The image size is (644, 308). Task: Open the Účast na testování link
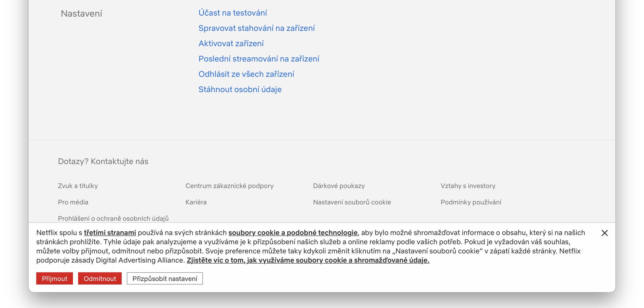click(x=233, y=13)
